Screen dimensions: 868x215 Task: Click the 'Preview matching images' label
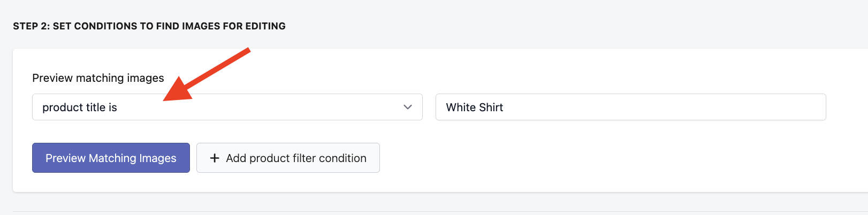(x=98, y=78)
